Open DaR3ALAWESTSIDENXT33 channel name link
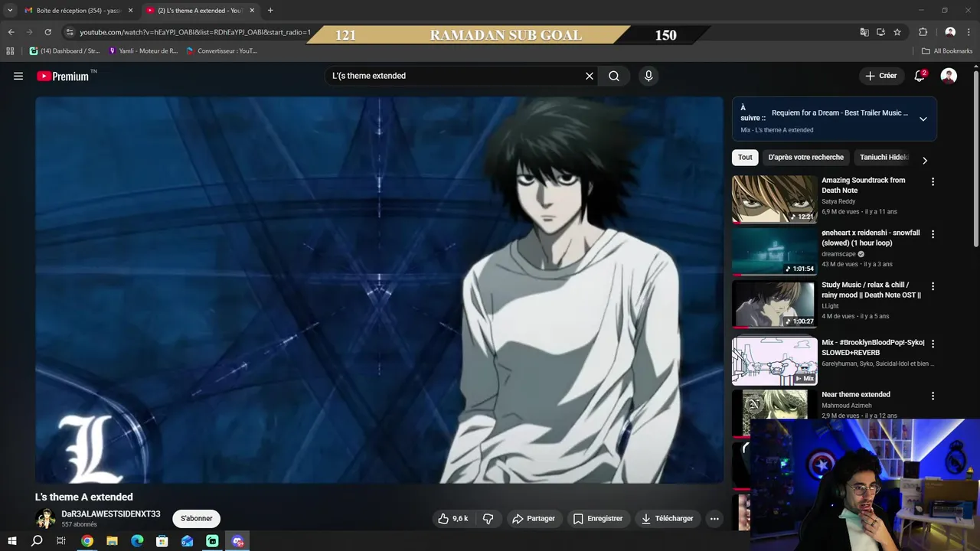The width and height of the screenshot is (980, 551). (x=111, y=514)
